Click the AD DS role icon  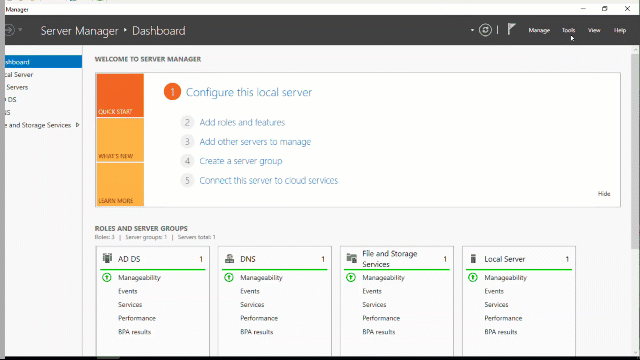(x=107, y=258)
